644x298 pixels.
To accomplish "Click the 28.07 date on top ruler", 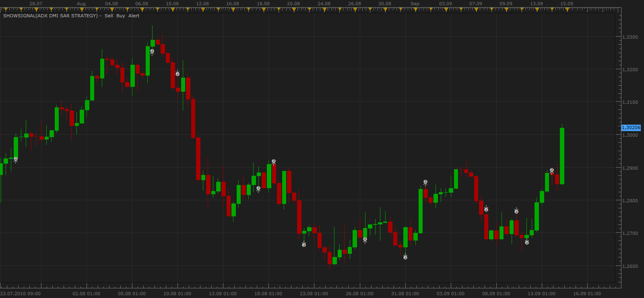I will (36, 4).
